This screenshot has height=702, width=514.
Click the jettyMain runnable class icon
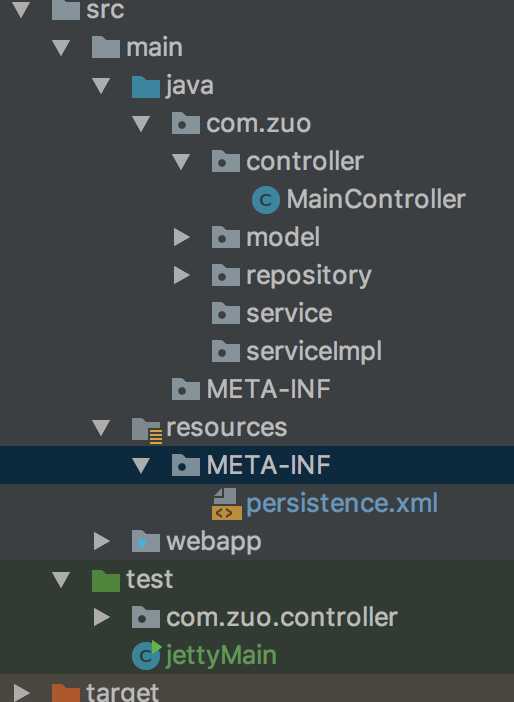pyautogui.click(x=146, y=655)
